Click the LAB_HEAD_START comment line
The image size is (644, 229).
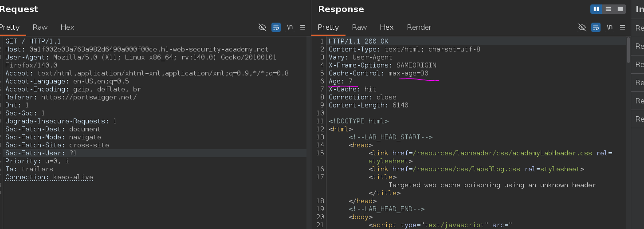click(x=390, y=137)
